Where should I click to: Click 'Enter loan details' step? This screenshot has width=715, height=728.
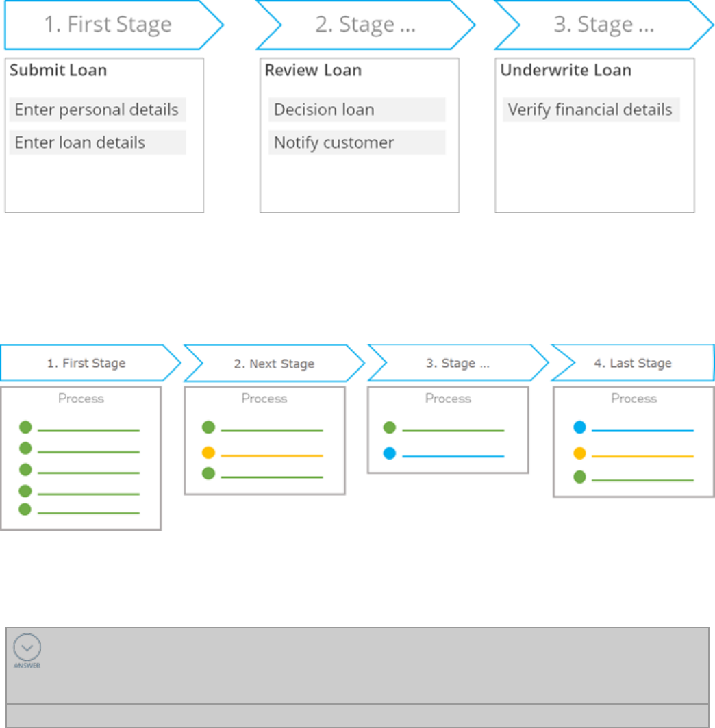click(x=97, y=142)
